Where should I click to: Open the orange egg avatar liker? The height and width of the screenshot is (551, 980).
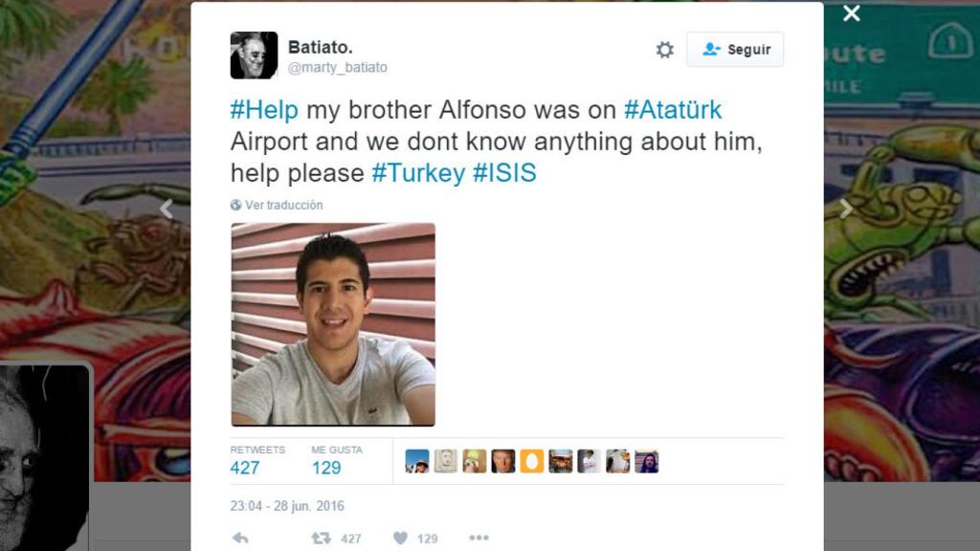click(532, 461)
